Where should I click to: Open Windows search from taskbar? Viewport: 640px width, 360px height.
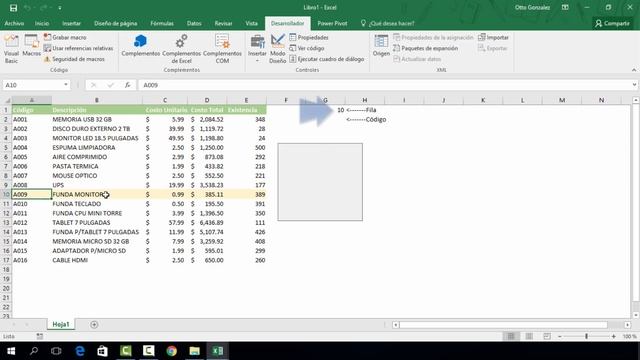click(x=34, y=351)
